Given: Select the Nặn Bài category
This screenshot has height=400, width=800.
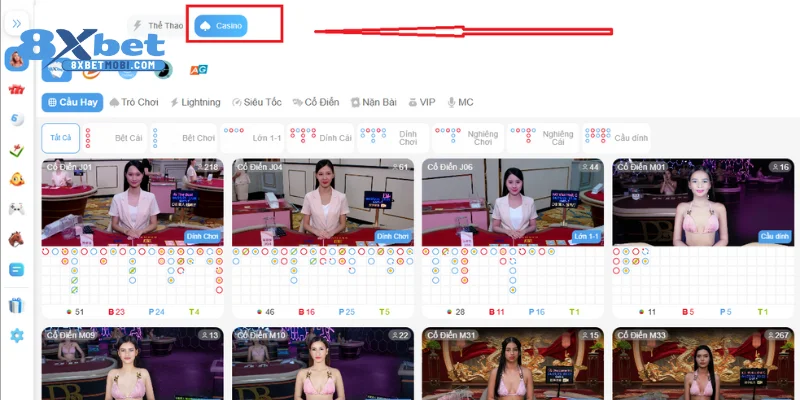Looking at the screenshot, I should 373,102.
